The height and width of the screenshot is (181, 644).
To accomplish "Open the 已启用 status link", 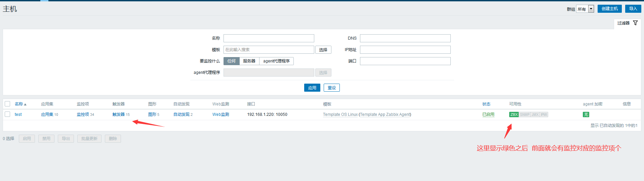I will [x=488, y=115].
